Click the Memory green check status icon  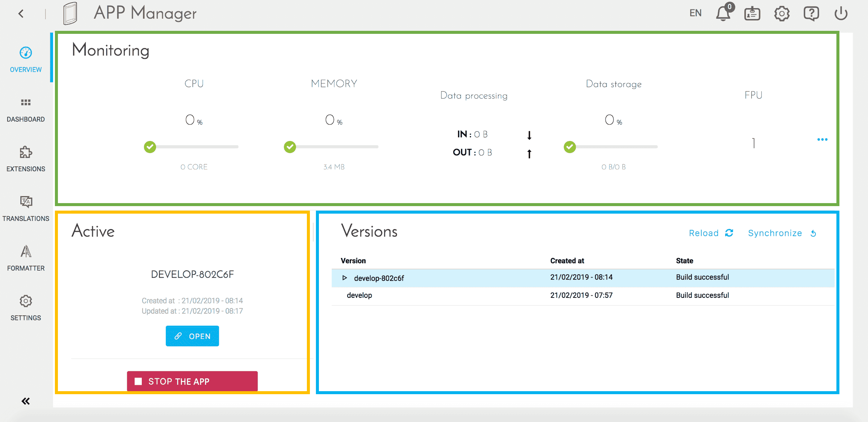(x=290, y=147)
